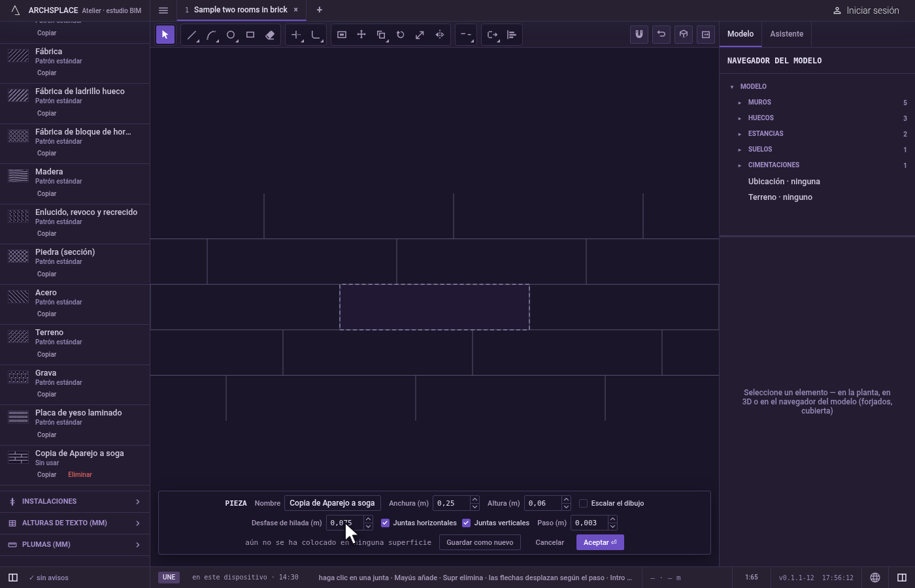Select the circle drawing tool
Viewport: 915px width, 588px height.
(x=231, y=35)
